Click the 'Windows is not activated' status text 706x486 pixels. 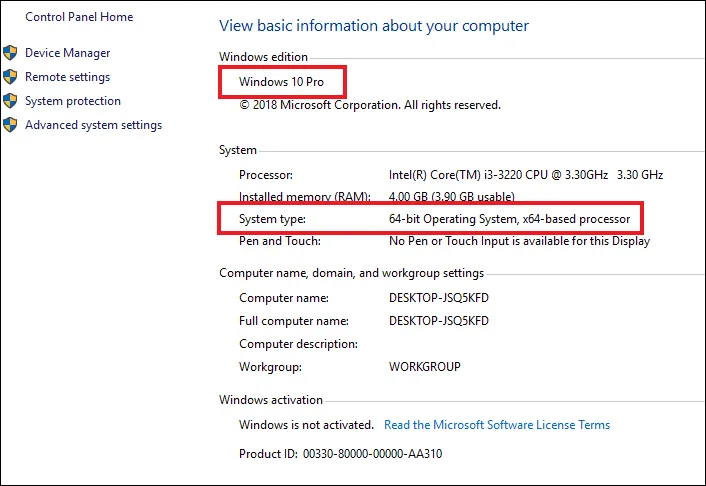(x=306, y=425)
